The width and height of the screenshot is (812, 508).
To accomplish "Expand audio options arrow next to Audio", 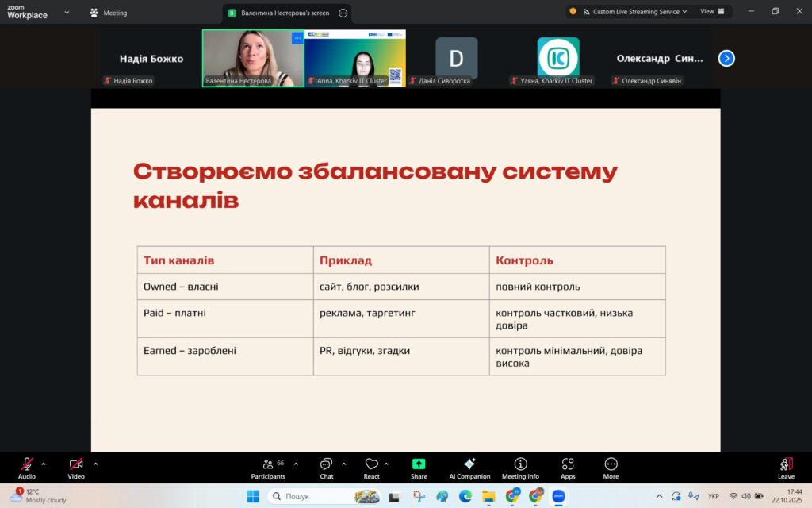I will pyautogui.click(x=44, y=464).
